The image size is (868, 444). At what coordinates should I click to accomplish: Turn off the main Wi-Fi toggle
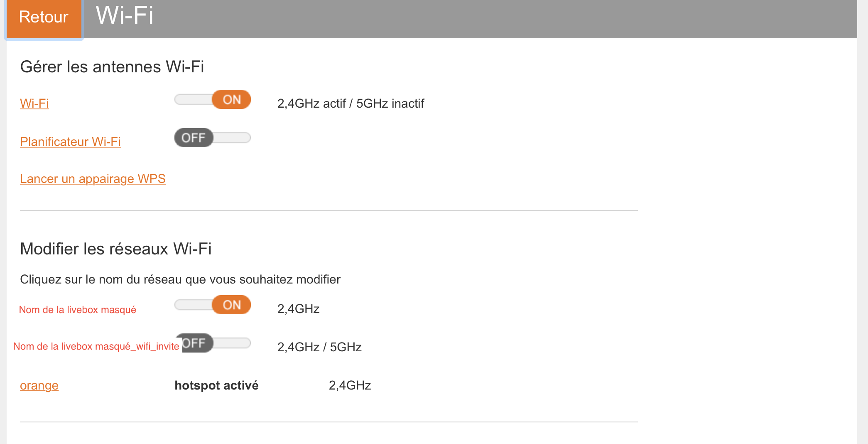click(212, 99)
